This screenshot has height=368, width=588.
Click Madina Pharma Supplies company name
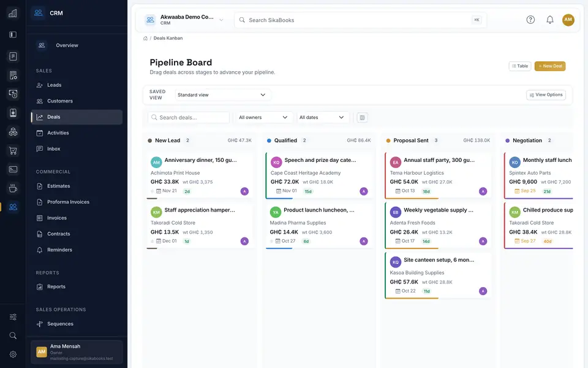(x=298, y=223)
